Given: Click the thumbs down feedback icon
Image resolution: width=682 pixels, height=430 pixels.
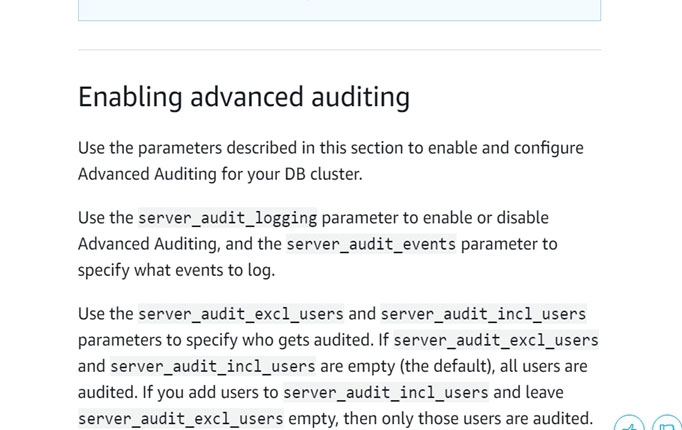Looking at the screenshot, I should click(x=667, y=424).
